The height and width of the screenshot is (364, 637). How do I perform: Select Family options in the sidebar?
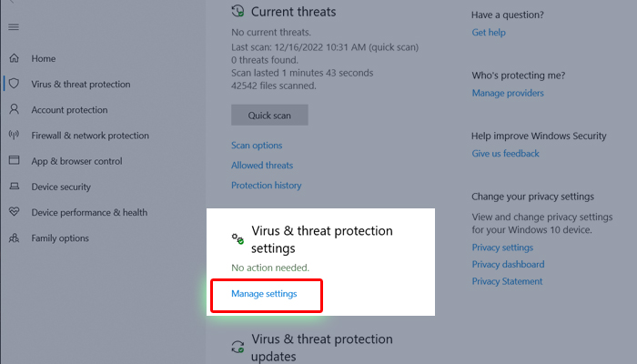(x=60, y=238)
